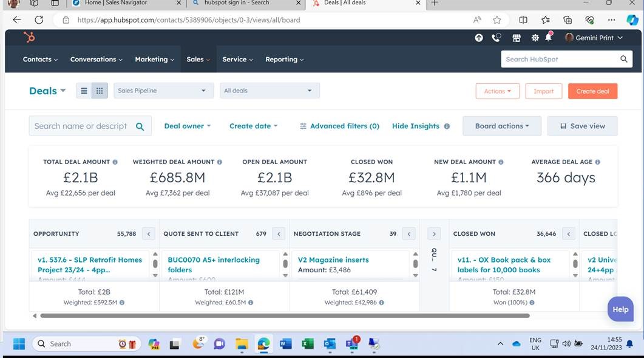Open the Sales menu
The image size is (644, 358).
197,59
